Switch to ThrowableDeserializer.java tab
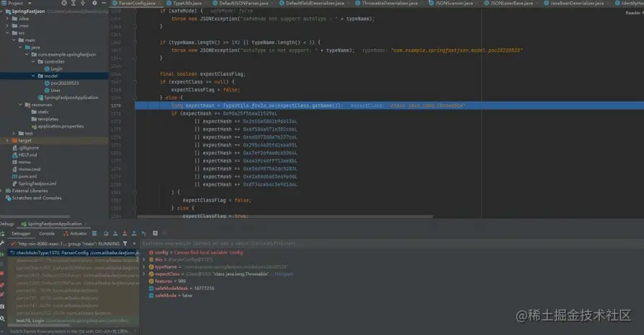The width and height of the screenshot is (644, 335). click(x=389, y=3)
